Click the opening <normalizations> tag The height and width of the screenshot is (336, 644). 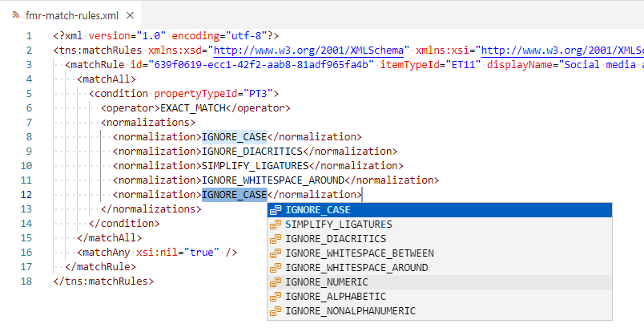[x=148, y=123]
